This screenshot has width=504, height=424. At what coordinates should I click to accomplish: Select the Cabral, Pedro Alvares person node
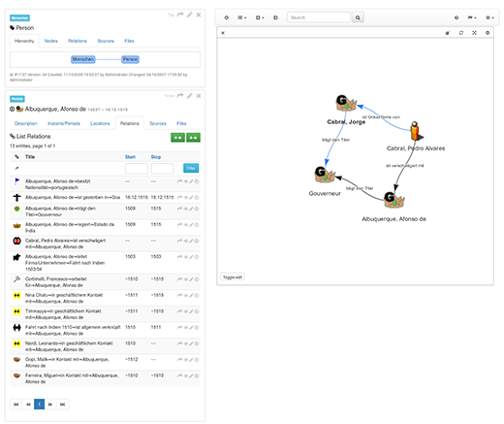[416, 131]
